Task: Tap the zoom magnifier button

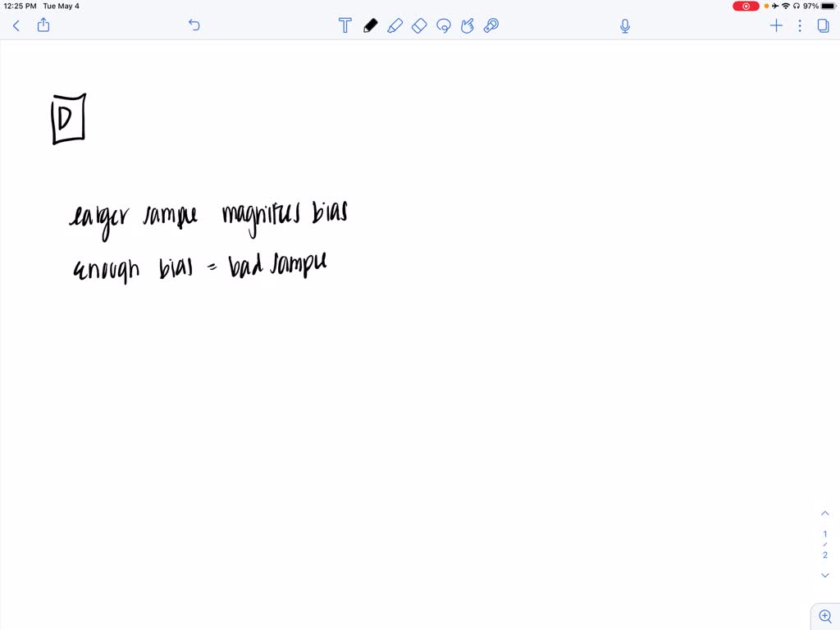Action: point(825,617)
